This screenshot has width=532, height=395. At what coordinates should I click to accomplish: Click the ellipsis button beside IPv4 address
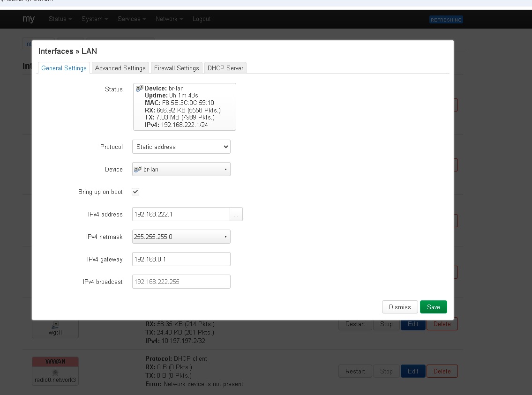click(x=236, y=214)
